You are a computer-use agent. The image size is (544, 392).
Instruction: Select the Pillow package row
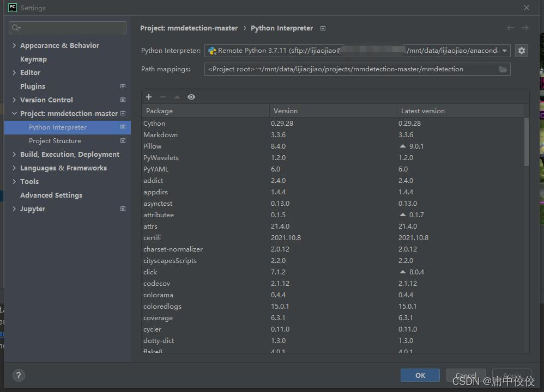333,146
